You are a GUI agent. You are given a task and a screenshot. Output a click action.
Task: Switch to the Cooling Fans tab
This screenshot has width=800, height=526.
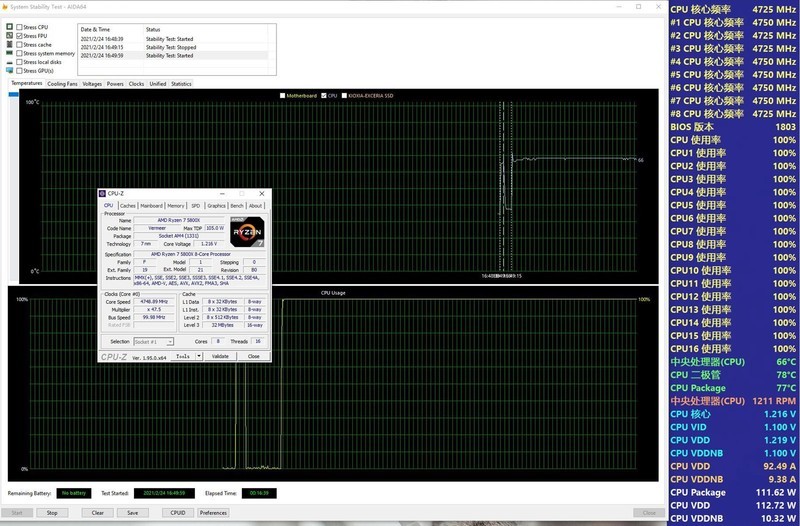[x=62, y=84]
